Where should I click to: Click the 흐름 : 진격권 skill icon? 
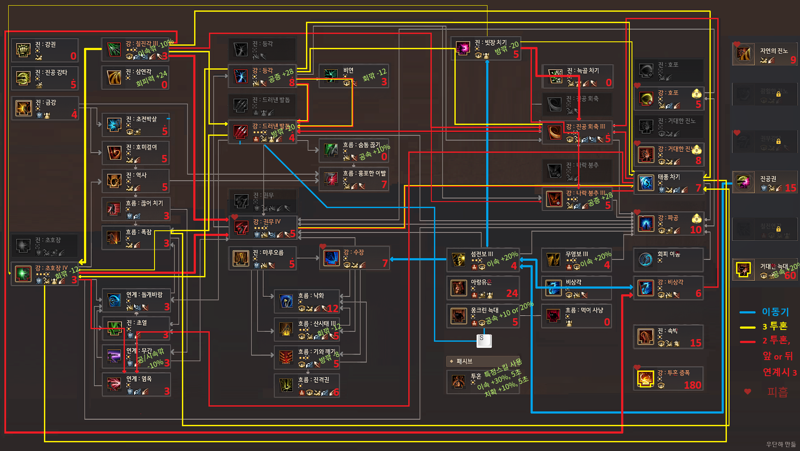(x=286, y=386)
